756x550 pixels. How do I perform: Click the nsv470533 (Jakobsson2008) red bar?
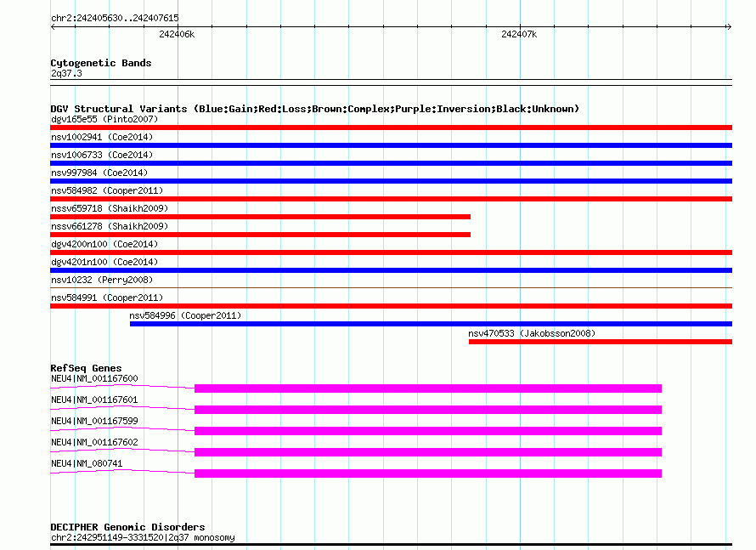(601, 342)
